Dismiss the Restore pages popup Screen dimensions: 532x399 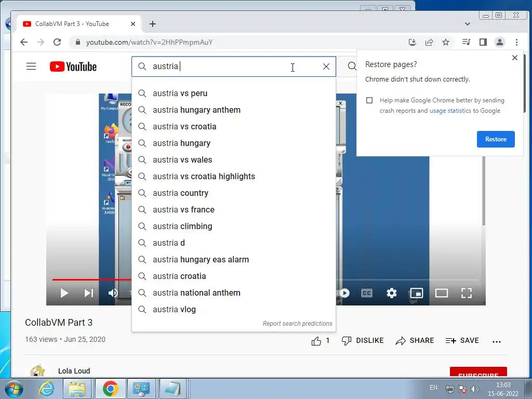pos(515,58)
